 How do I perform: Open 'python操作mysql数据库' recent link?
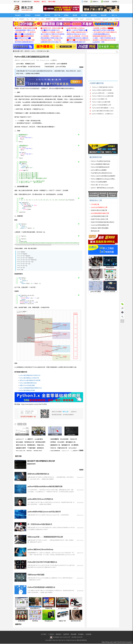click(x=99, y=170)
